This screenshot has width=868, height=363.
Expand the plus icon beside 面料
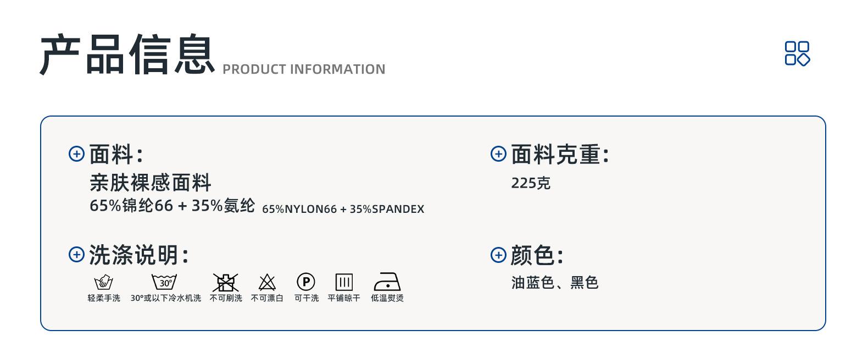[x=76, y=153]
